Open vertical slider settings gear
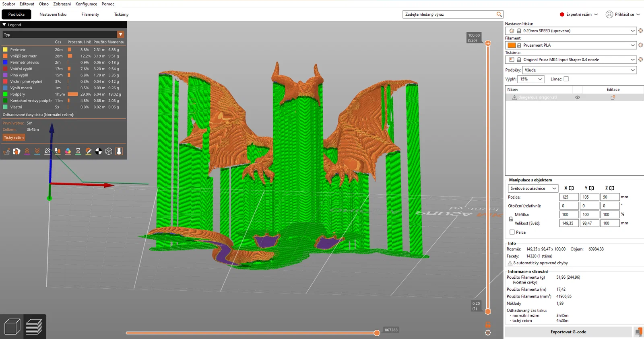This screenshot has height=339, width=644. click(488, 333)
